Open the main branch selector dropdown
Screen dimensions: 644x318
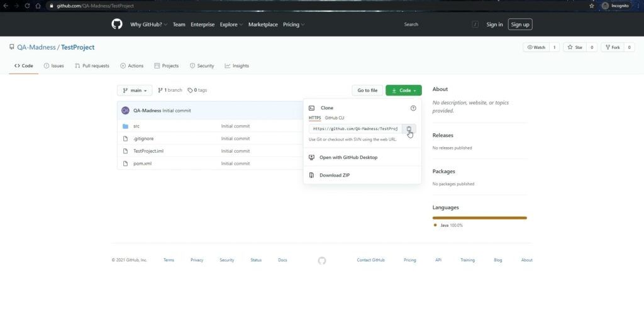[x=135, y=90]
